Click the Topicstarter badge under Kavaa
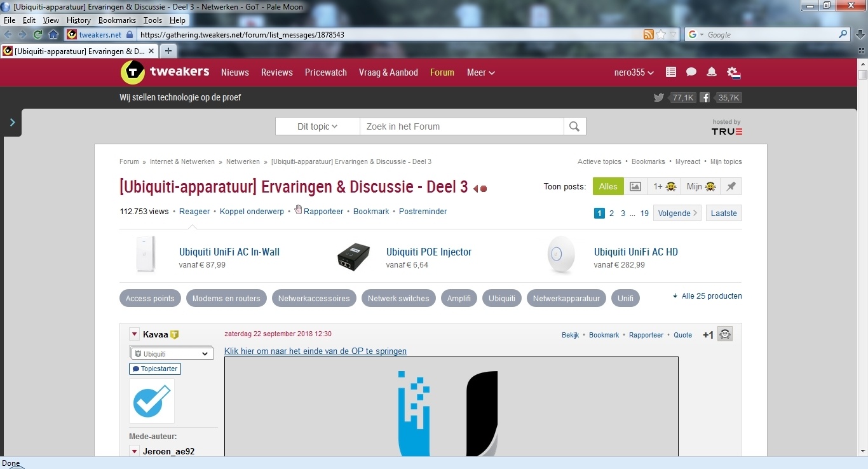 155,369
